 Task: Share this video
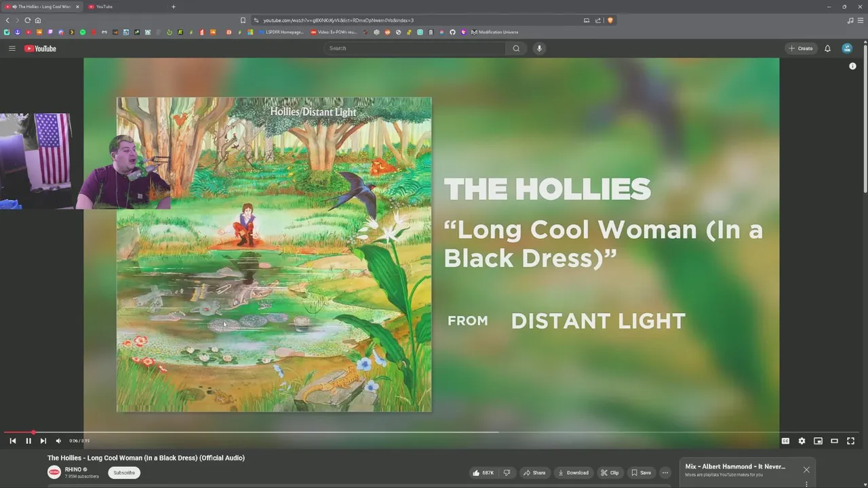[534, 472]
